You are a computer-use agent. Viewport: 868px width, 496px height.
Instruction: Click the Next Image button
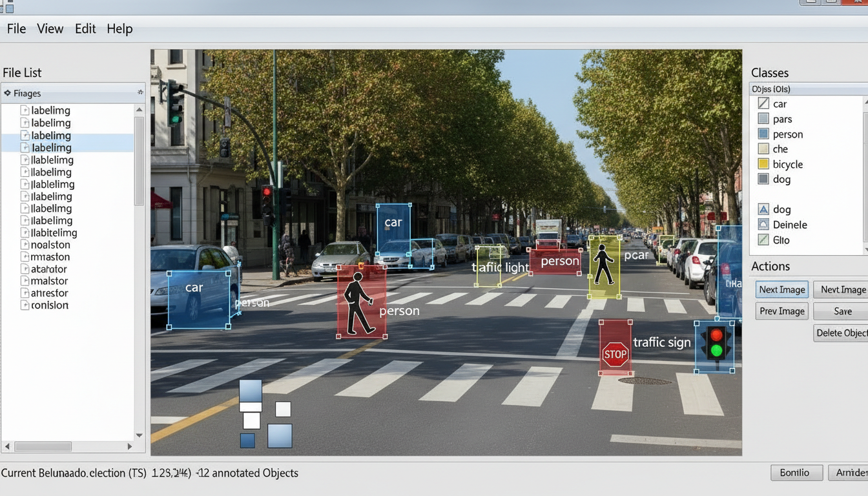(x=781, y=289)
